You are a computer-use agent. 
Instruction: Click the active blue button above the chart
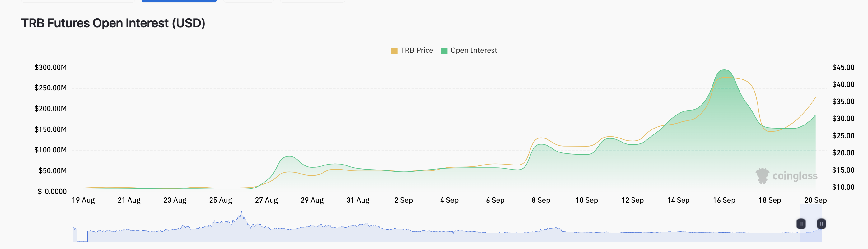179,1
